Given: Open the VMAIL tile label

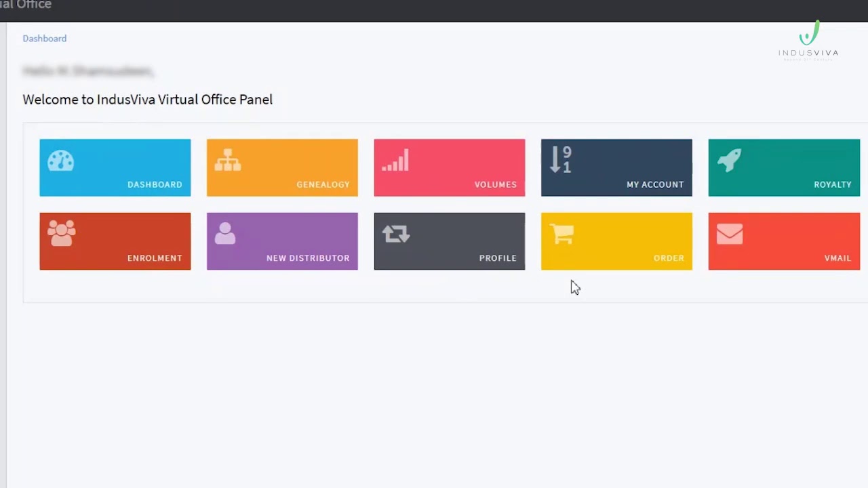Looking at the screenshot, I should (837, 258).
